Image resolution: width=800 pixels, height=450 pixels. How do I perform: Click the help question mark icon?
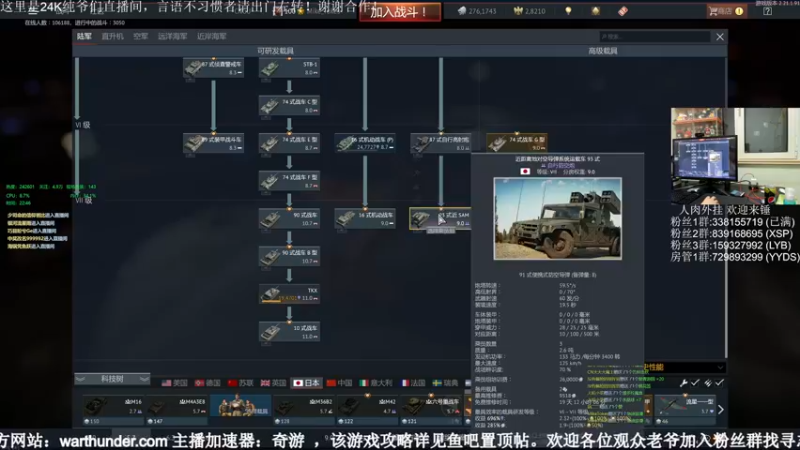click(x=767, y=11)
